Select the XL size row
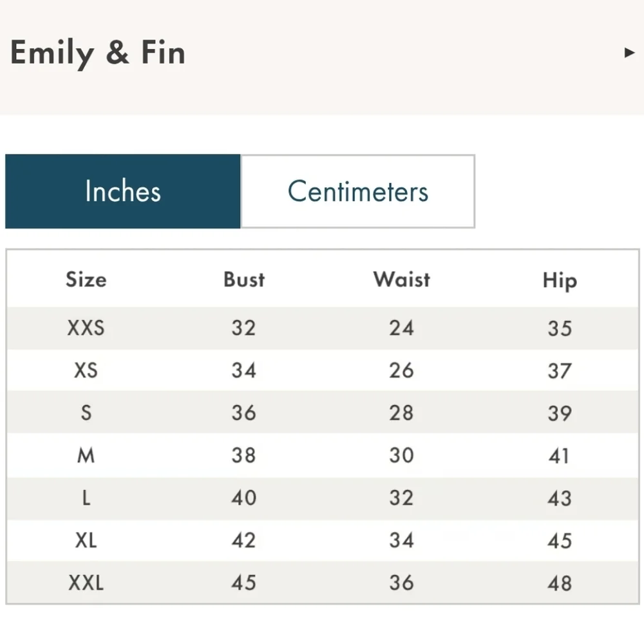 (86, 541)
